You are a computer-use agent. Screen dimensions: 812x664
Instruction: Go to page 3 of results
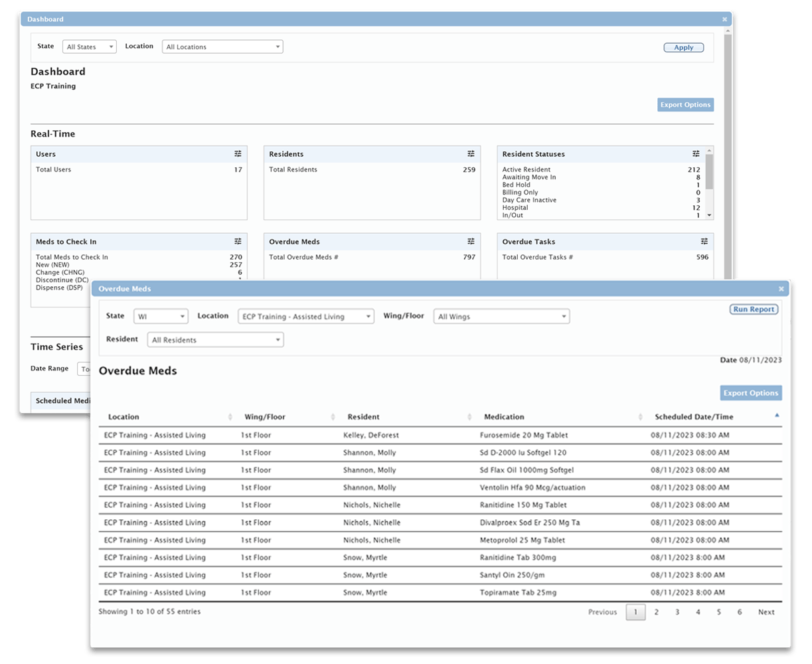[677, 612]
